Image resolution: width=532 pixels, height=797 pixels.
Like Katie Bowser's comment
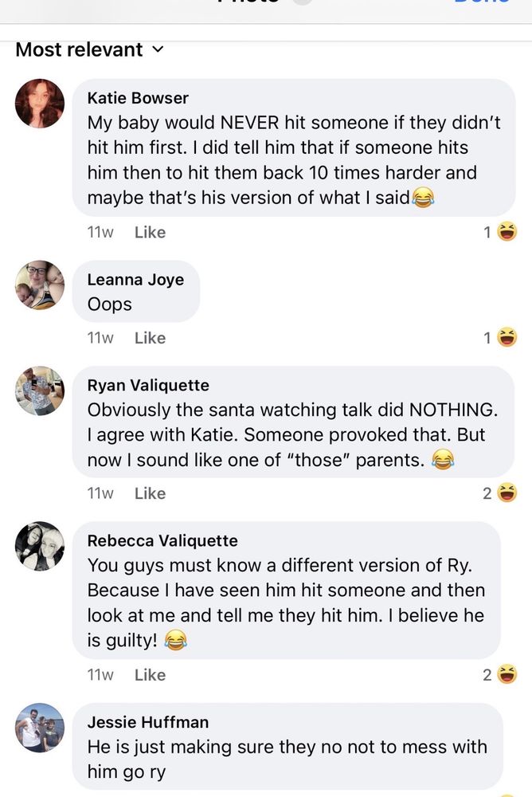point(150,232)
